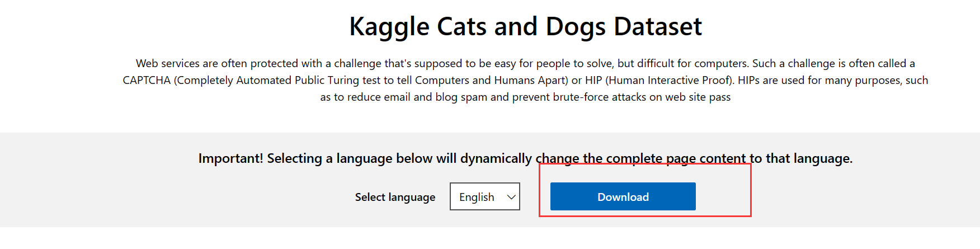Click empty space right of Download button inside red box
980x249 pixels.
[x=723, y=197]
